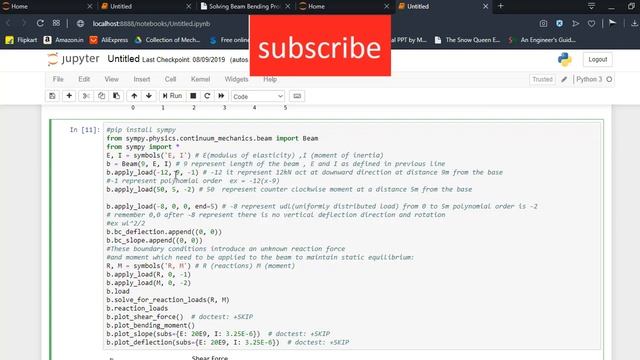
Task: Open the browser speed dial grid icon
Action: 56,23
